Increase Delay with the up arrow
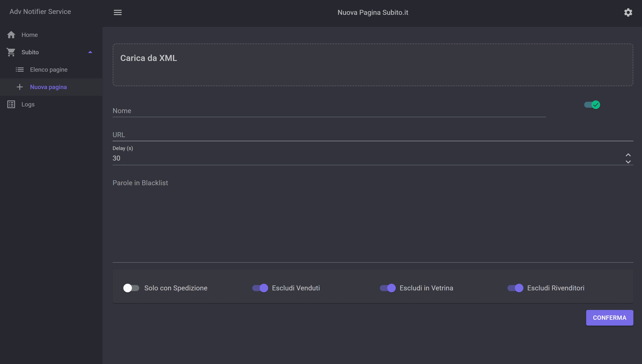Viewport: 642px width, 364px height. tap(628, 155)
